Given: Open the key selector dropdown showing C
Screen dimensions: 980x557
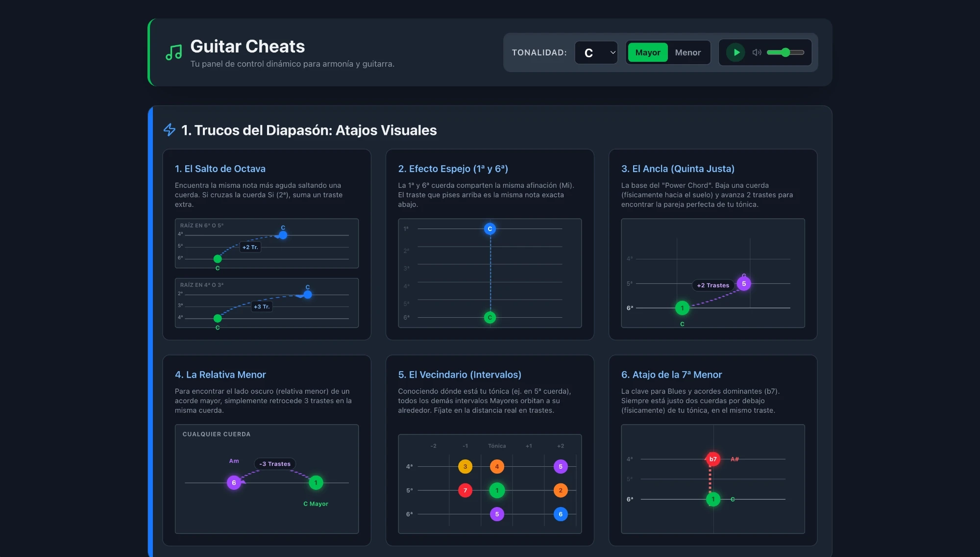Looking at the screenshot, I should tap(596, 52).
